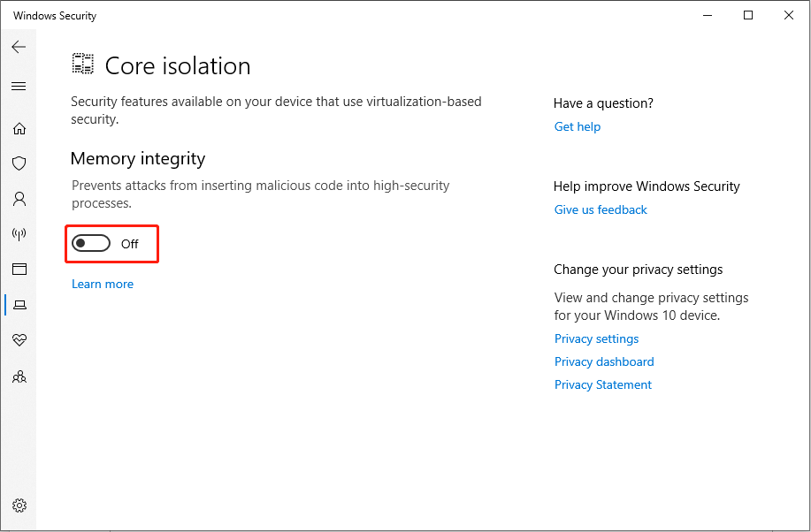Open Virus & threat protection shield icon
811x532 pixels.
(x=19, y=163)
